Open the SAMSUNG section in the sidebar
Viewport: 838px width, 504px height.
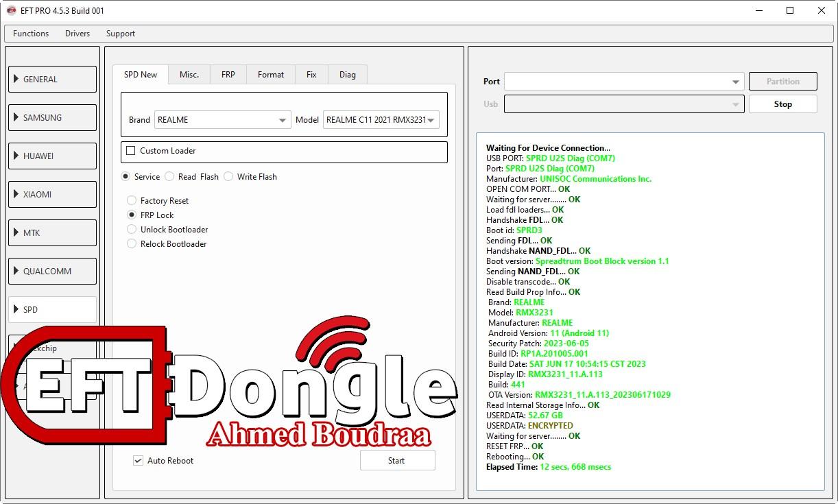(52, 117)
